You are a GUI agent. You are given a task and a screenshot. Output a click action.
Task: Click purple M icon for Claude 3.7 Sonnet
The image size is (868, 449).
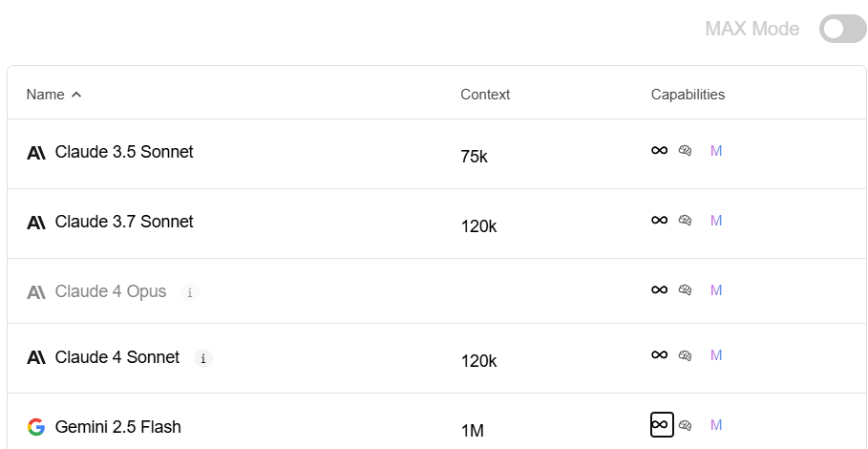pyautogui.click(x=716, y=221)
